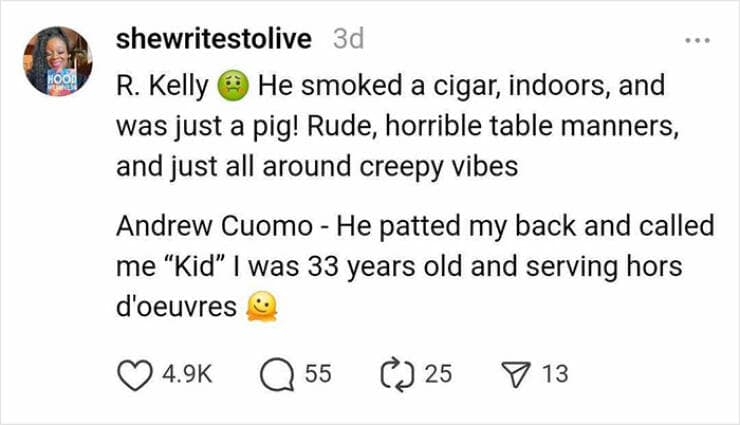View the 55 replies count

click(x=317, y=374)
